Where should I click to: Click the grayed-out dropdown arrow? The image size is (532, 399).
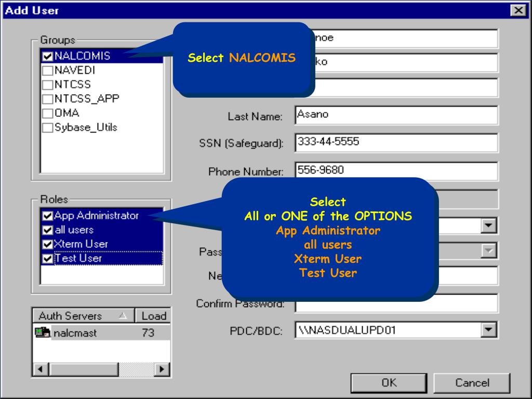point(488,251)
